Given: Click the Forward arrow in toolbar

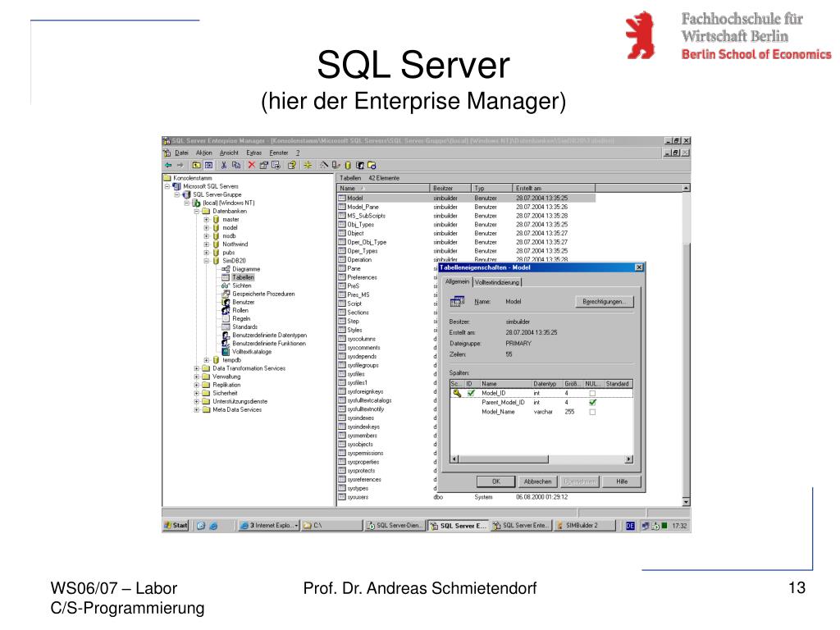Looking at the screenshot, I should [180, 165].
